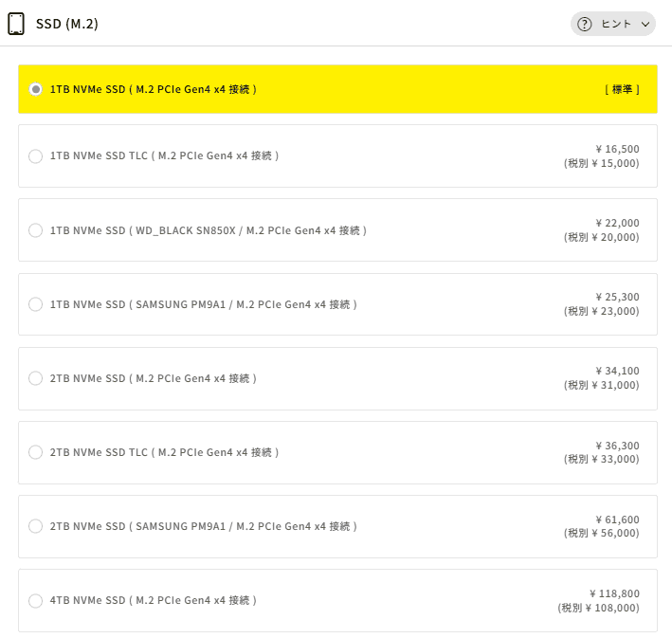Click the 1TB SAMSUNG PM9A1 option text

[x=203, y=304]
